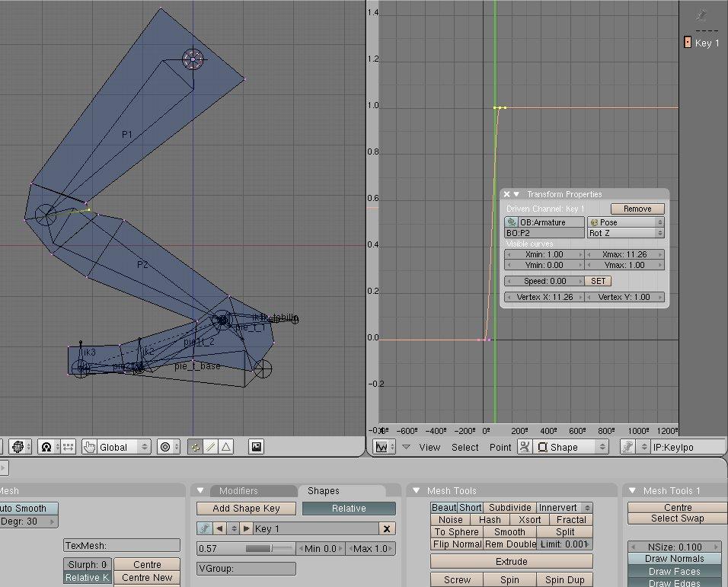Go to previous shape key arrow
728x587 pixels.
point(220,528)
